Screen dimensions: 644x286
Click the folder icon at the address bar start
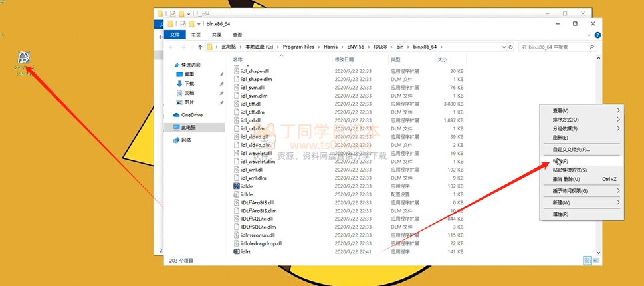tap(209, 47)
